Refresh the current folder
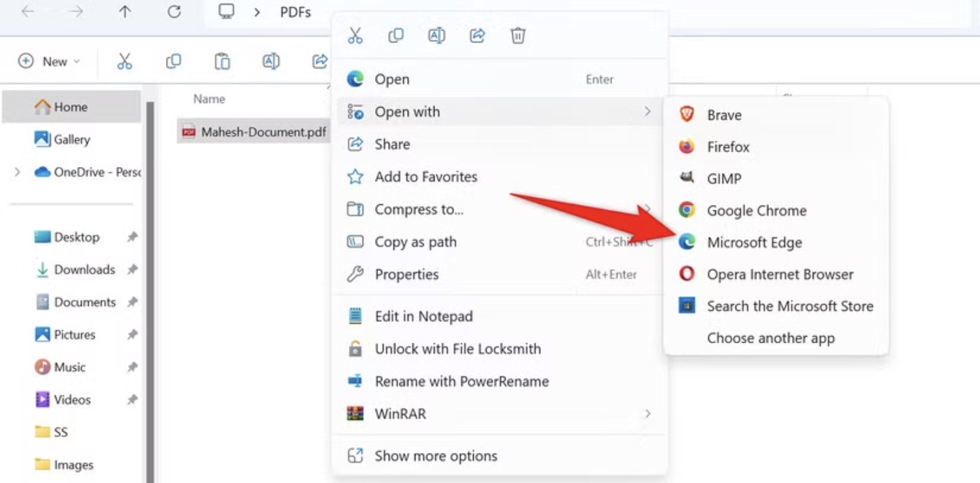The image size is (980, 483). (x=174, y=12)
